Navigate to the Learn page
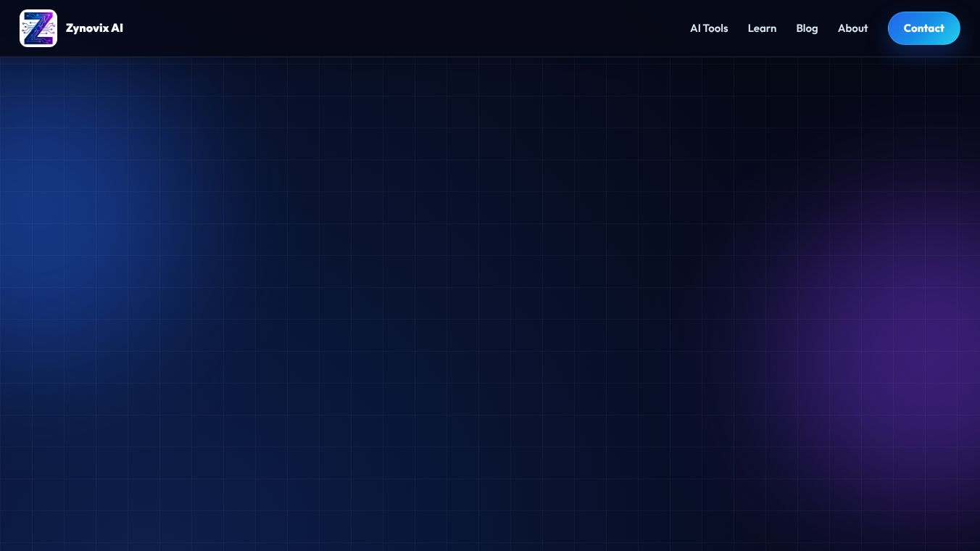980x551 pixels. pyautogui.click(x=762, y=28)
